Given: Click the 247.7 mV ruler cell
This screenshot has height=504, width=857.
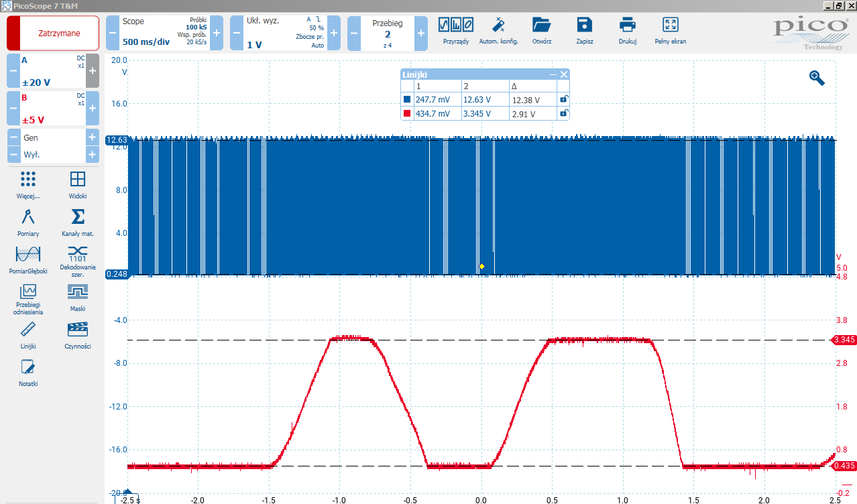Looking at the screenshot, I should pos(437,100).
